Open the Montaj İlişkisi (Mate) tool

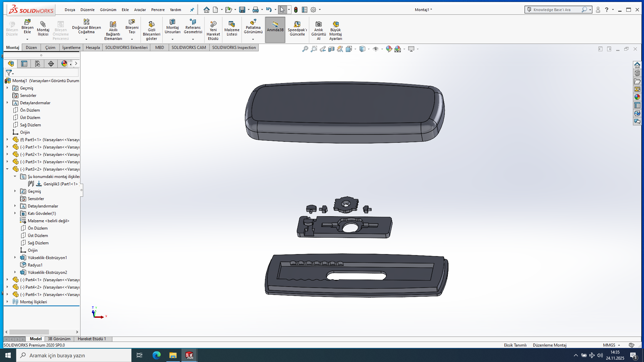tap(43, 25)
